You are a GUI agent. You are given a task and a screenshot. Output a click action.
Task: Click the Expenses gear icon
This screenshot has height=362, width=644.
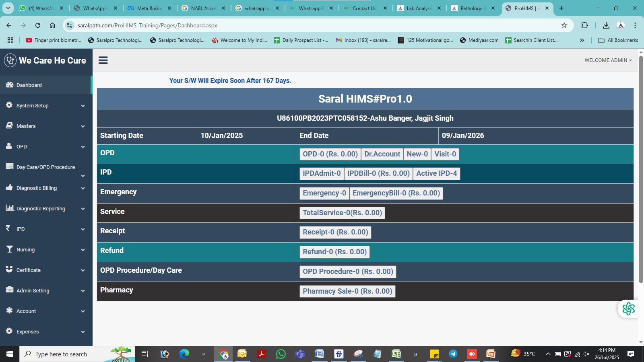(9, 331)
